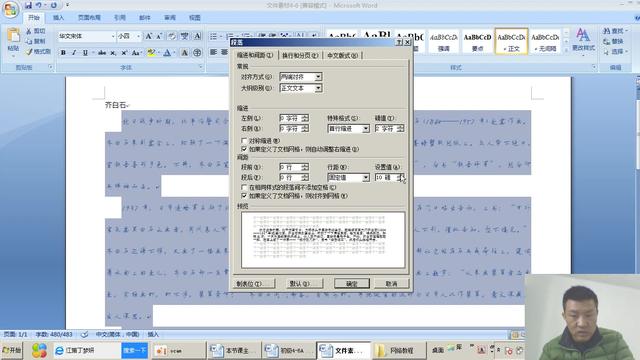Open outline level (大纲级别) dropdown
Viewport: 640px width, 360px height.
click(318, 88)
